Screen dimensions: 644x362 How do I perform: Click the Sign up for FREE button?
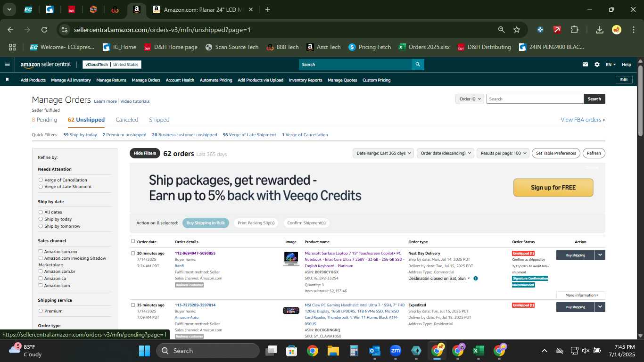tap(553, 188)
